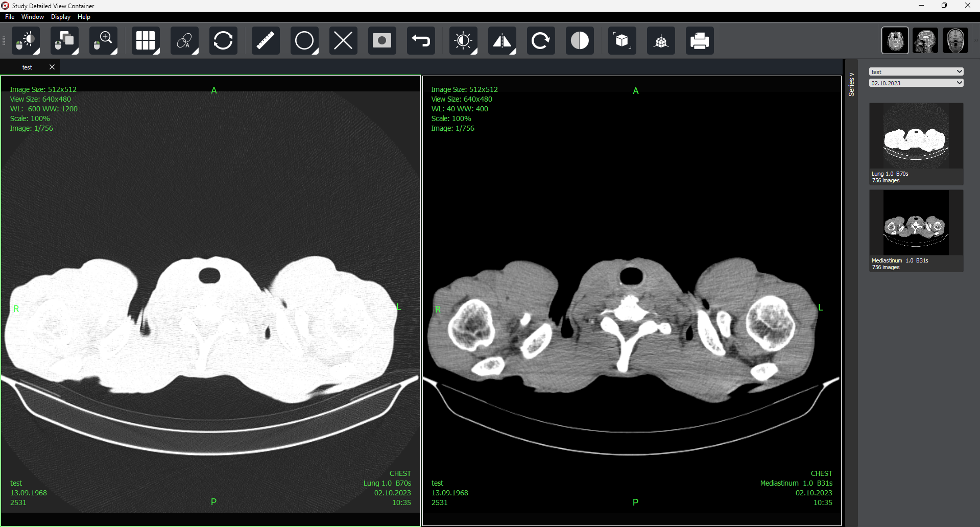Click the rotate clockwise icon
The image size is (980, 527).
[541, 40]
